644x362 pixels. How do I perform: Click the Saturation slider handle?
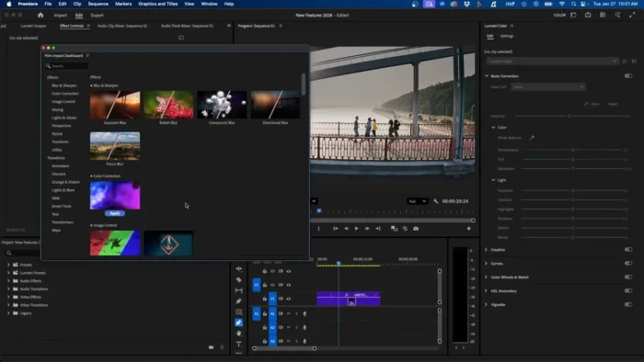click(x=573, y=168)
